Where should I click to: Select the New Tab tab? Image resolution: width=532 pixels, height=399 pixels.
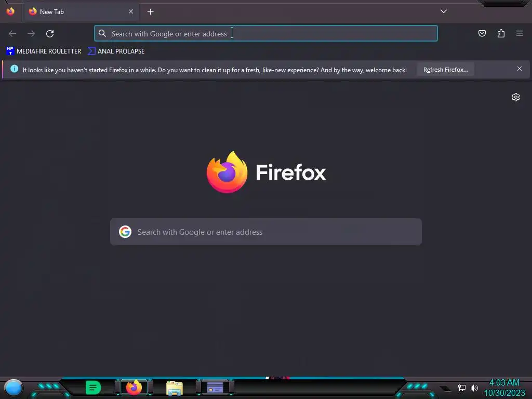tap(82, 11)
